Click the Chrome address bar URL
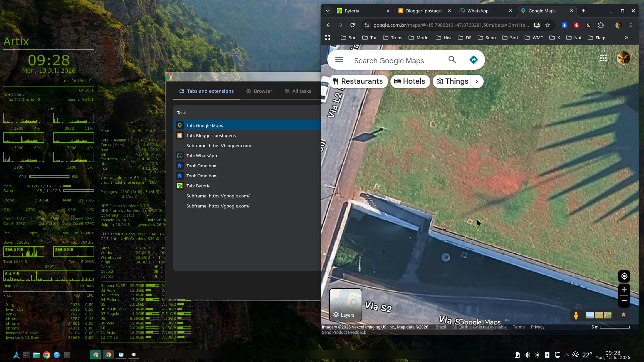This screenshot has width=644, height=362. click(x=451, y=25)
